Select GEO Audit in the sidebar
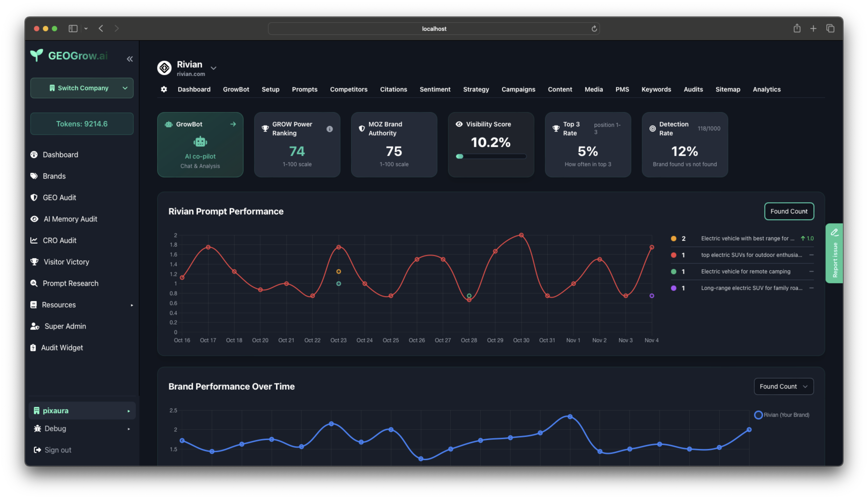 click(59, 197)
